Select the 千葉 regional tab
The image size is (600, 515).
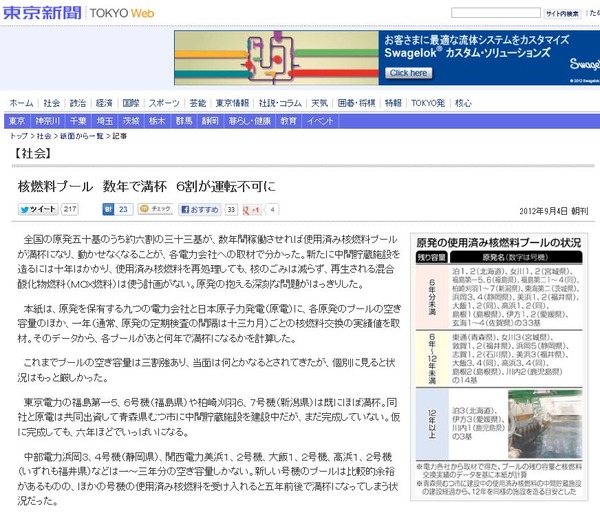click(78, 121)
